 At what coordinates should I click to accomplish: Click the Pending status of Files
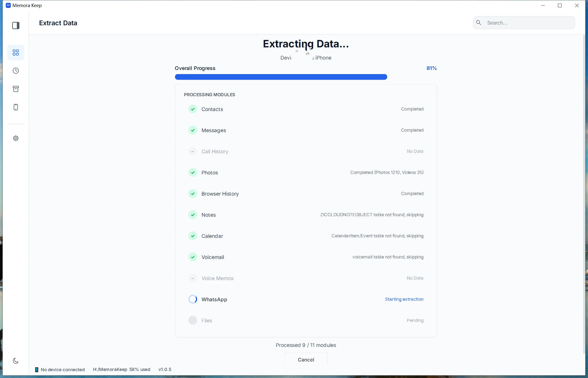click(x=415, y=320)
